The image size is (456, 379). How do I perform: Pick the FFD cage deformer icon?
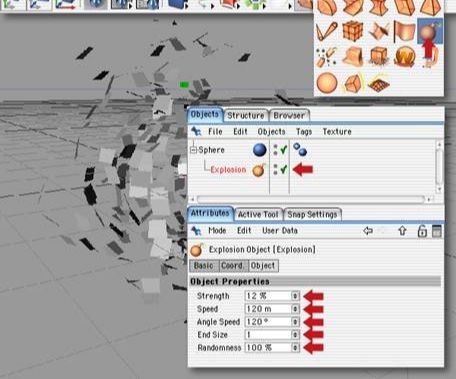(x=353, y=31)
